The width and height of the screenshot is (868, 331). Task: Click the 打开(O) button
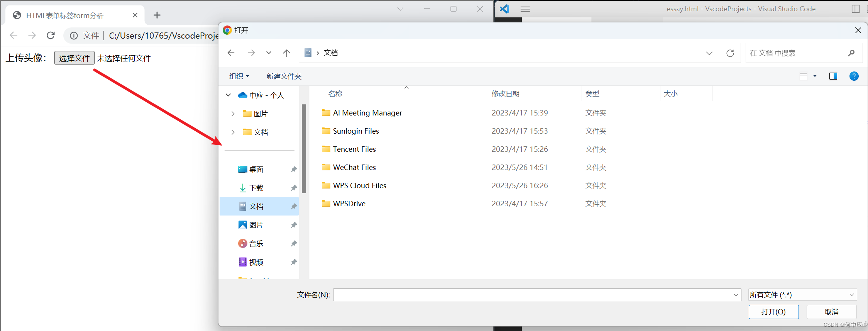[x=773, y=312]
